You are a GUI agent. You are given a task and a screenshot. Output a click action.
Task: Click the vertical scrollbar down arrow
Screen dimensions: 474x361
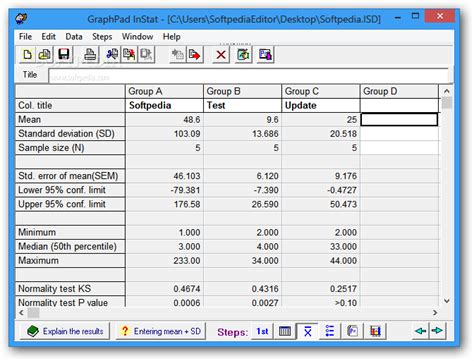tap(447, 301)
